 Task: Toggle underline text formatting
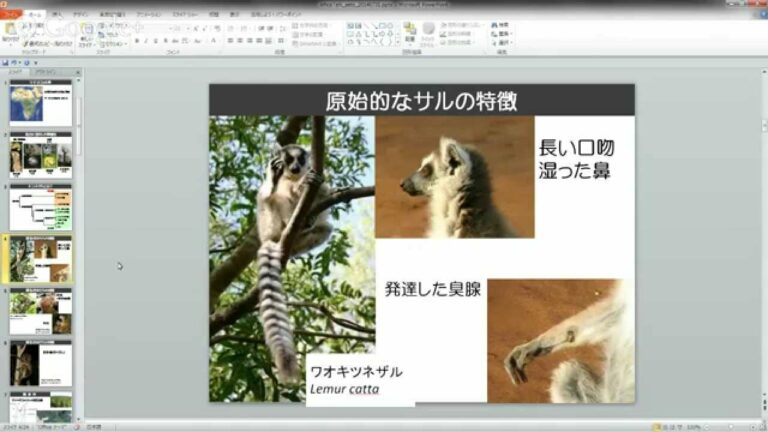(x=157, y=42)
